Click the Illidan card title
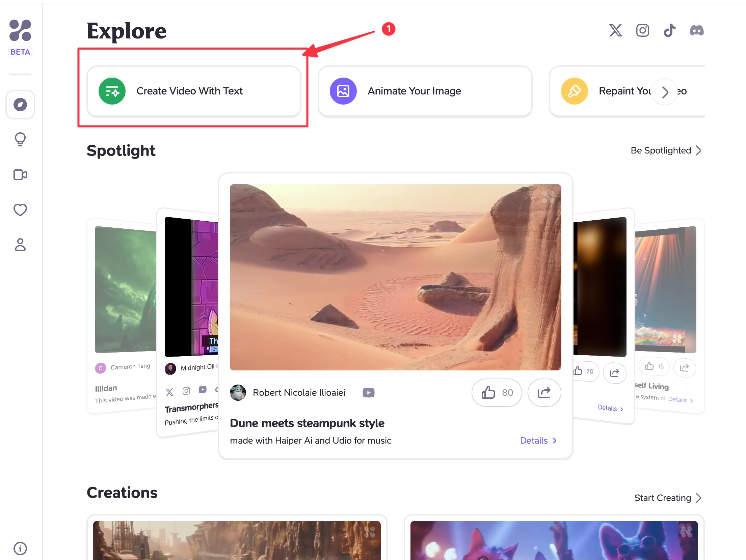The image size is (746, 560). 106,388
